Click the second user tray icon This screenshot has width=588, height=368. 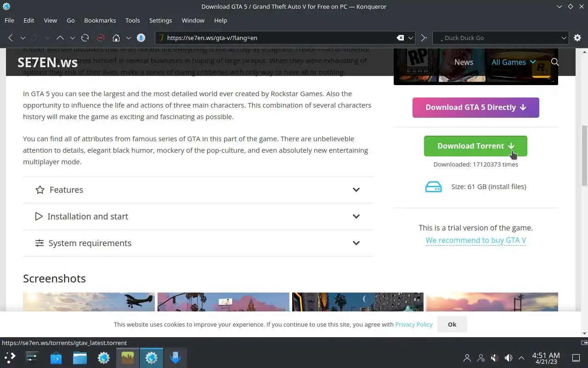pos(481,357)
